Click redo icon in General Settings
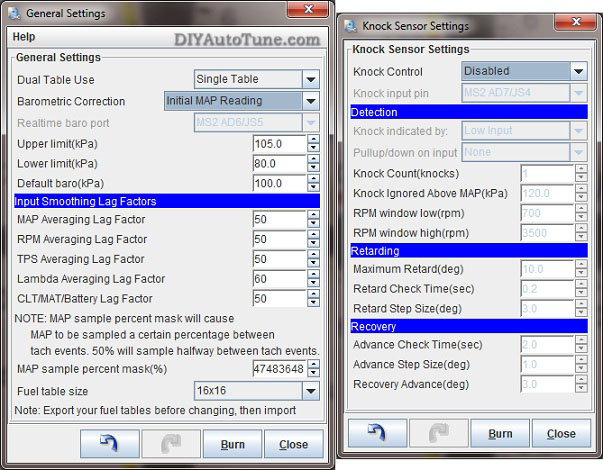Screen dimensions: 603x470 169,444
